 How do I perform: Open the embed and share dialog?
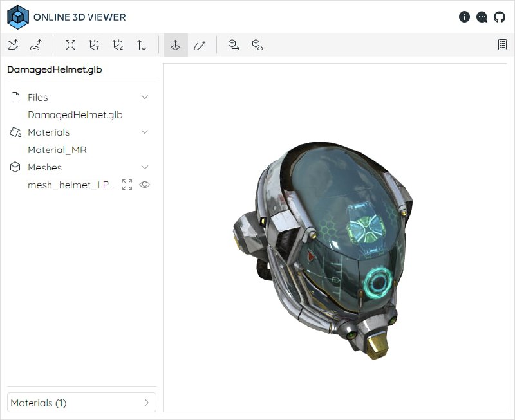tap(257, 45)
